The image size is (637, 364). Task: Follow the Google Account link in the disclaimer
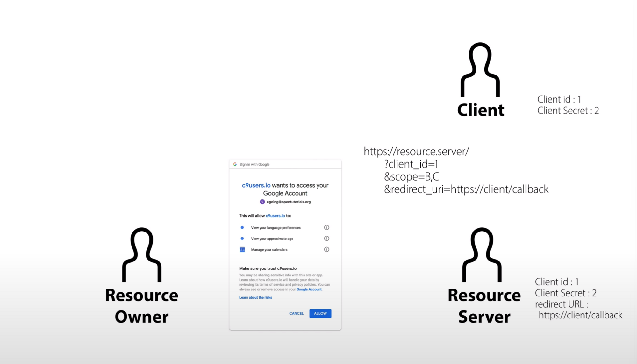[309, 289]
